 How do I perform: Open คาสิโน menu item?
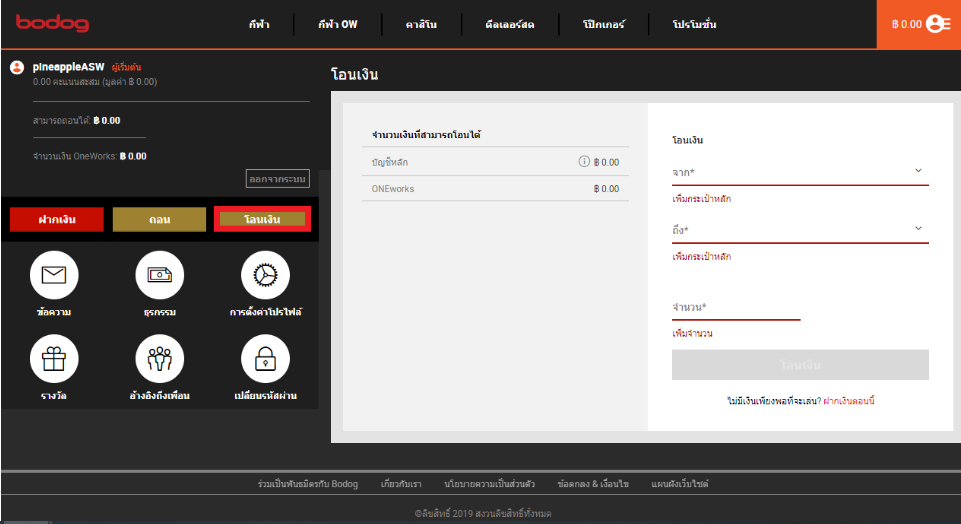421,25
